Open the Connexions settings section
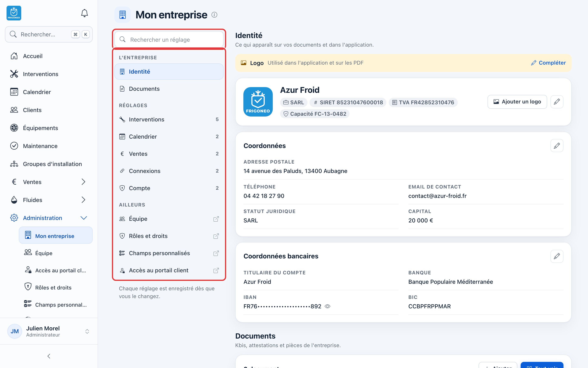588x368 pixels. pyautogui.click(x=169, y=171)
